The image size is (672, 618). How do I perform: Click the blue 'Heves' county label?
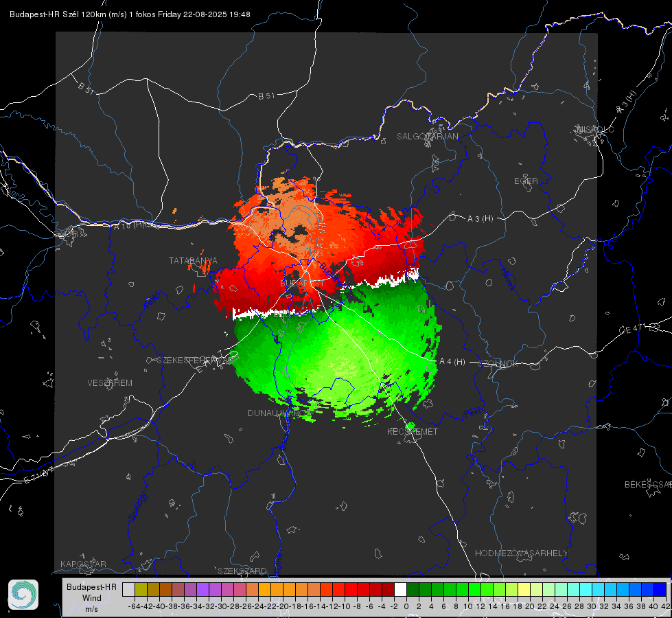click(507, 279)
